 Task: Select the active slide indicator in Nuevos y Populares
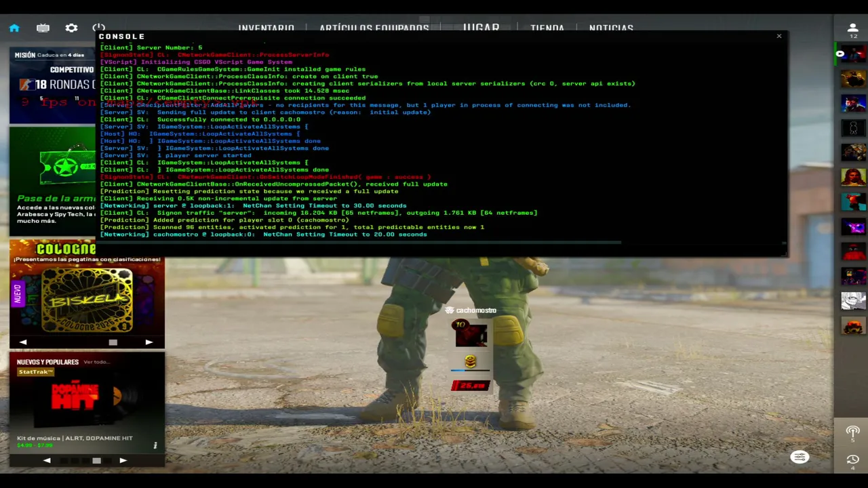click(x=96, y=460)
